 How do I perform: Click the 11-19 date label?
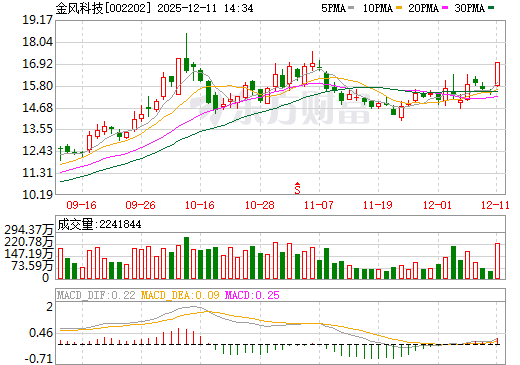coord(378,205)
